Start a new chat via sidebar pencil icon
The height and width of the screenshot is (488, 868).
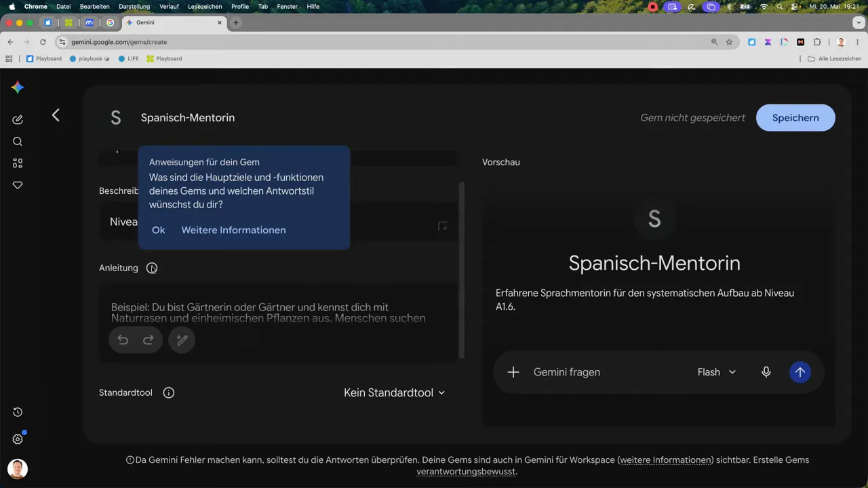click(18, 120)
